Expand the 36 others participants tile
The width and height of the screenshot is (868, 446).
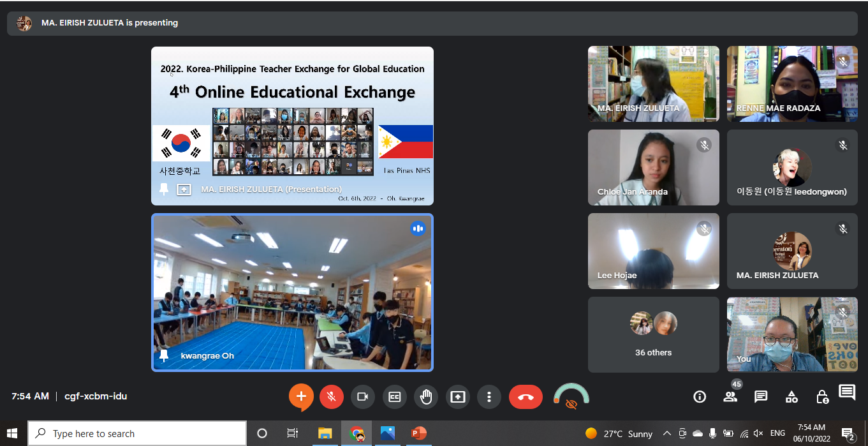pos(653,334)
